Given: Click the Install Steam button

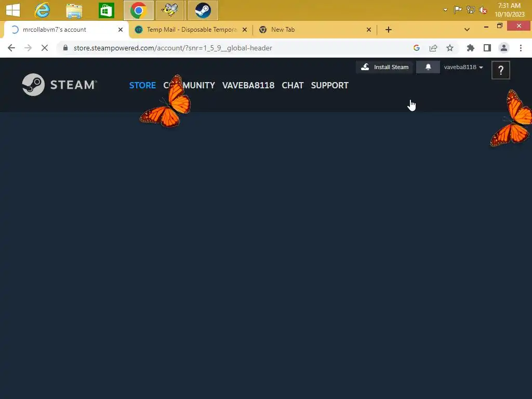Looking at the screenshot, I should 384,67.
